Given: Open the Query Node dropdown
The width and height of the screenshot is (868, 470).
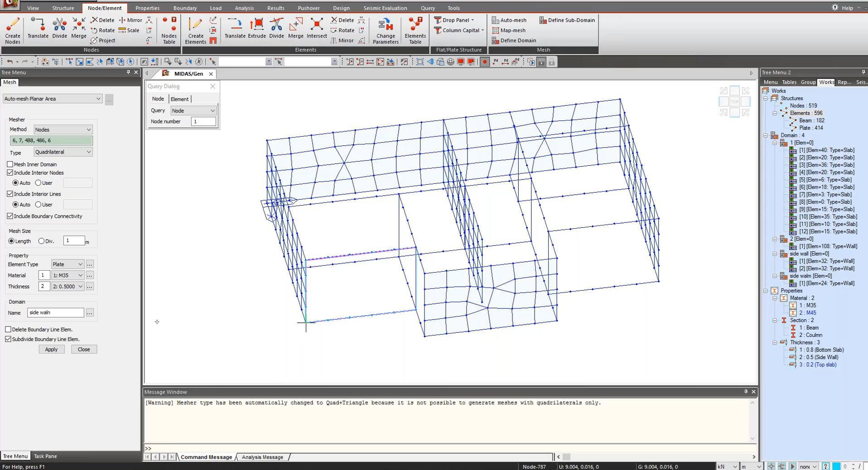Looking at the screenshot, I should click(x=193, y=110).
